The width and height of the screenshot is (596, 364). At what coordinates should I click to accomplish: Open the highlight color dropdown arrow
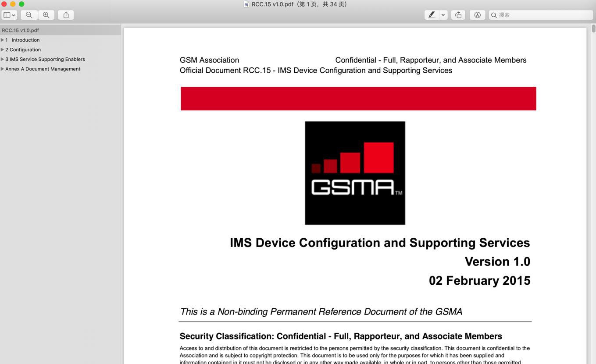point(443,15)
